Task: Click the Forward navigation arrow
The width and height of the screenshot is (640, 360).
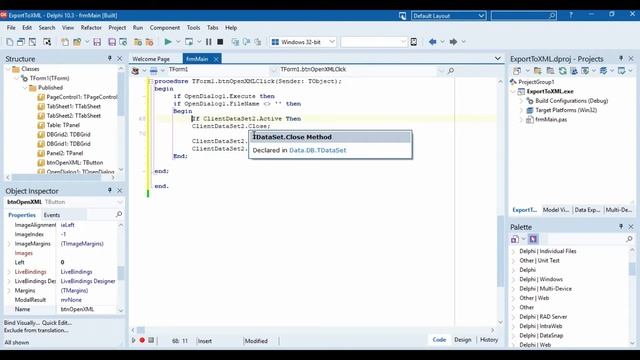Action: (x=453, y=42)
